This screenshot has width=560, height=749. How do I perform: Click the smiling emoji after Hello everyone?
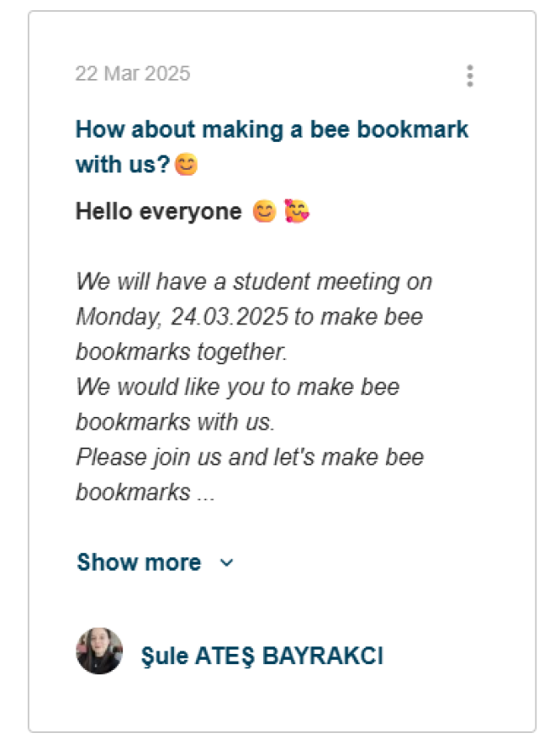click(x=265, y=211)
